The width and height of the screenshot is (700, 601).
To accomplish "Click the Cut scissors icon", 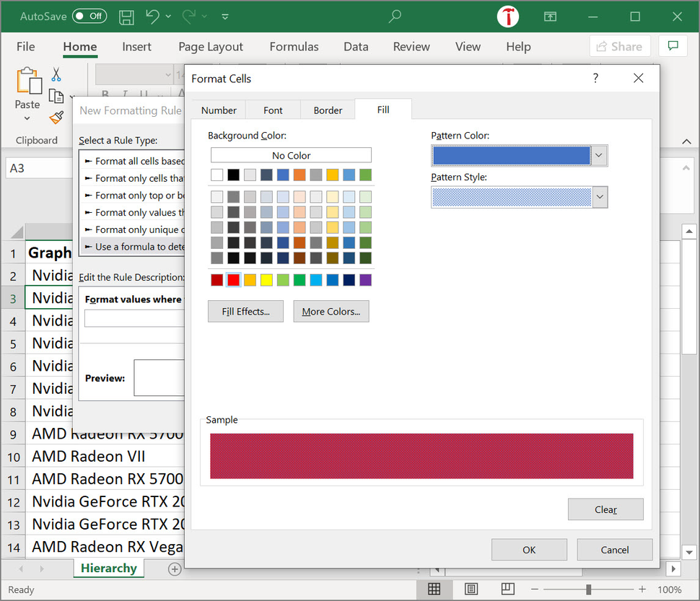I will (56, 74).
